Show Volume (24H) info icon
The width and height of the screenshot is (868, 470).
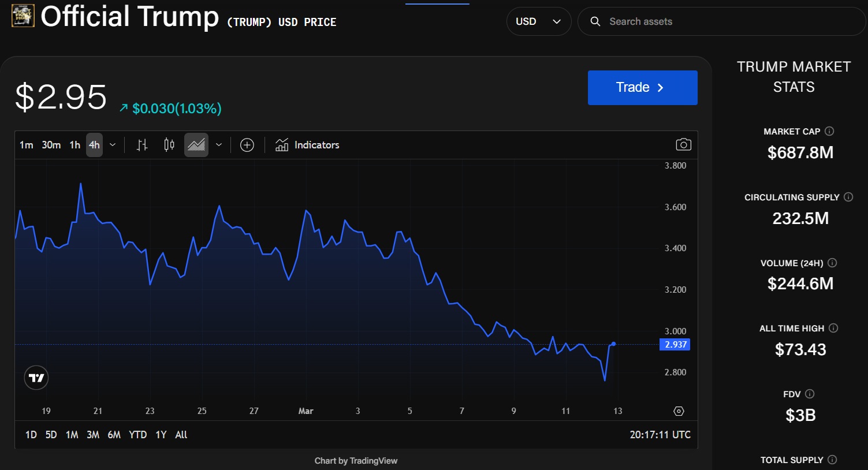832,263
